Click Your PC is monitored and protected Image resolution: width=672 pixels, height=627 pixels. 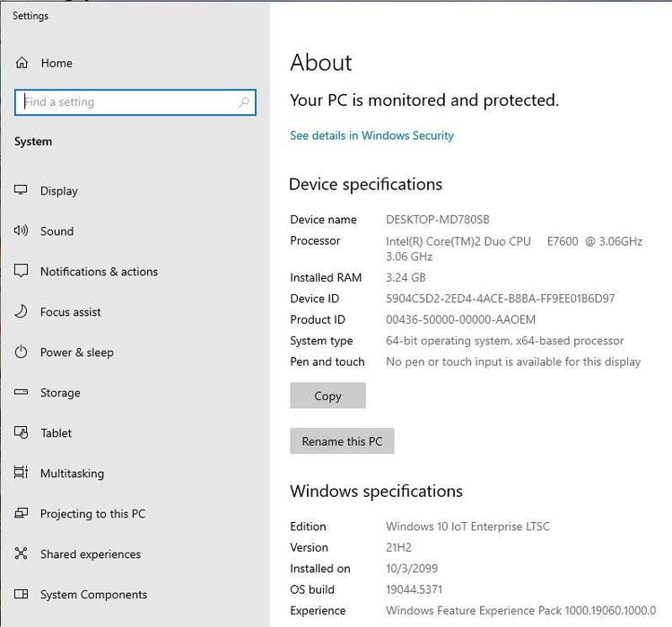point(424,100)
